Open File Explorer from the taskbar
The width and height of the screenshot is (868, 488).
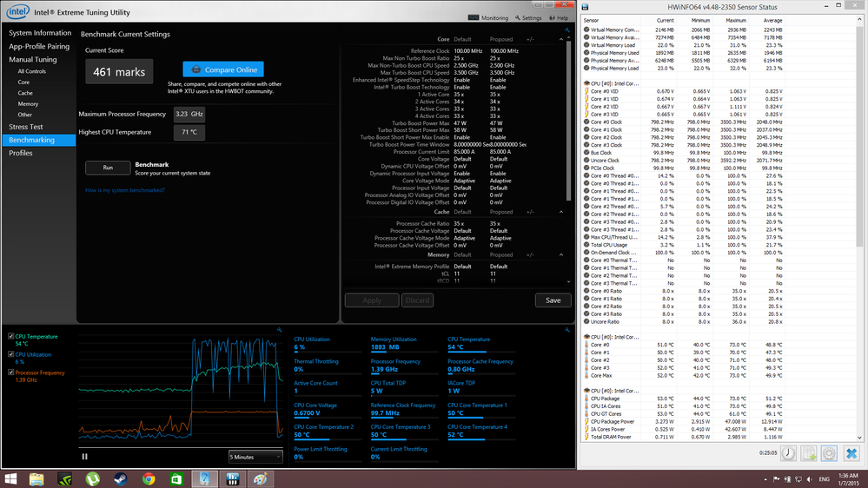(x=36, y=478)
